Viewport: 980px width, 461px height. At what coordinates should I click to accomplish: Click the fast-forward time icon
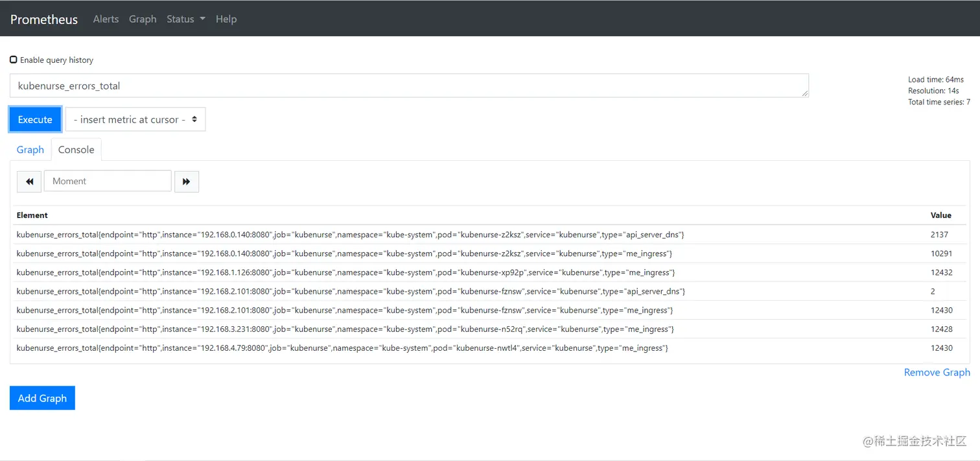pos(187,182)
